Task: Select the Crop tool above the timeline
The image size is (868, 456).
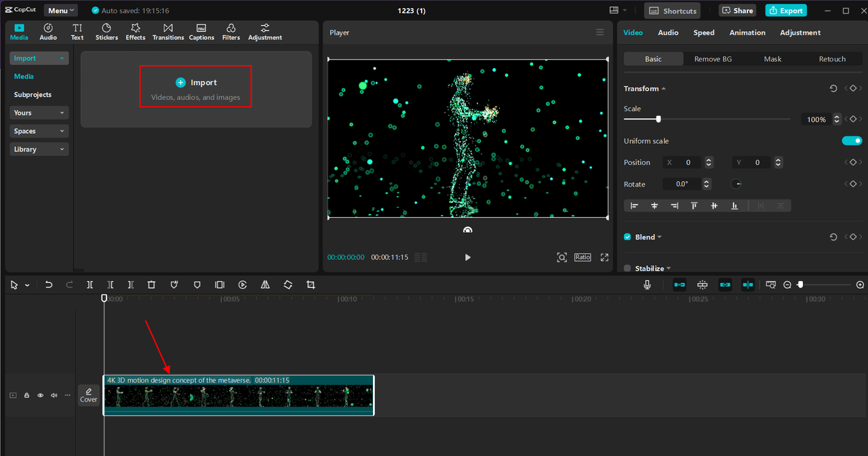Action: click(311, 284)
